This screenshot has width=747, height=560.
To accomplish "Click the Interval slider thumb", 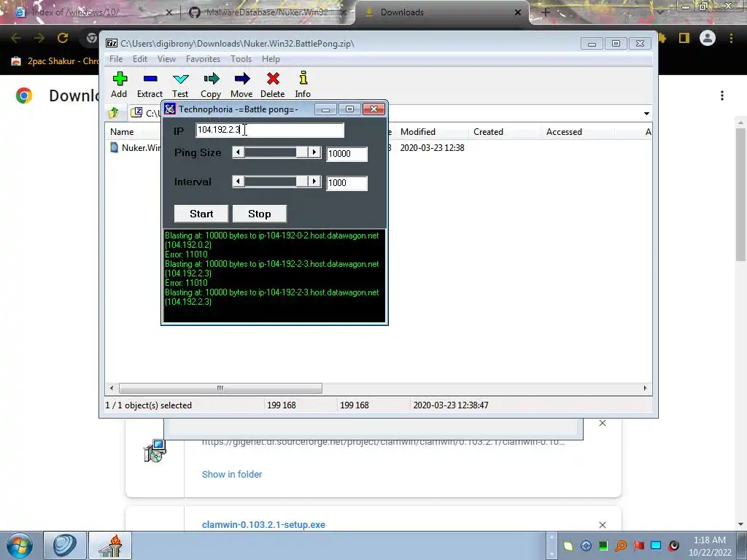I will pyautogui.click(x=302, y=182).
